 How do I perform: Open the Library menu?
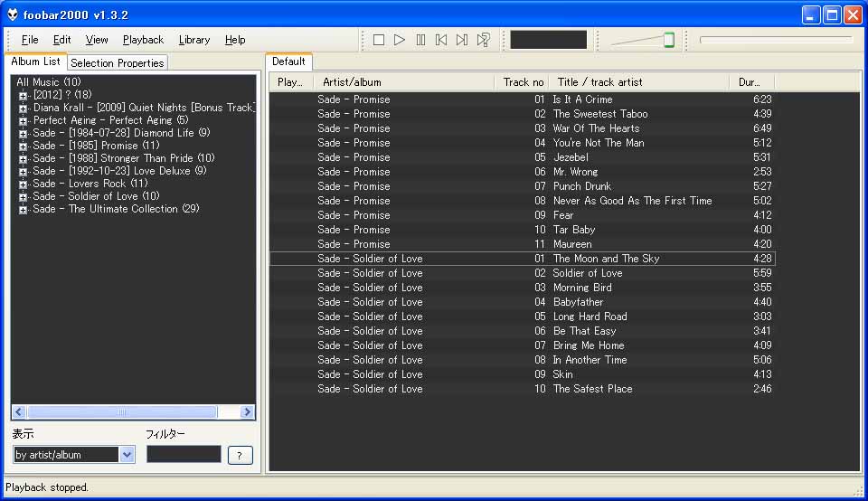coord(194,40)
